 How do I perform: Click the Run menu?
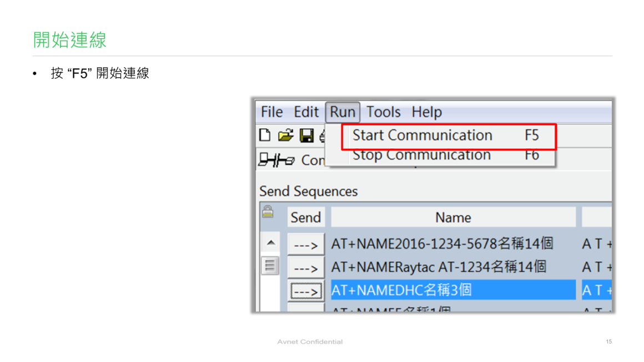coord(343,112)
